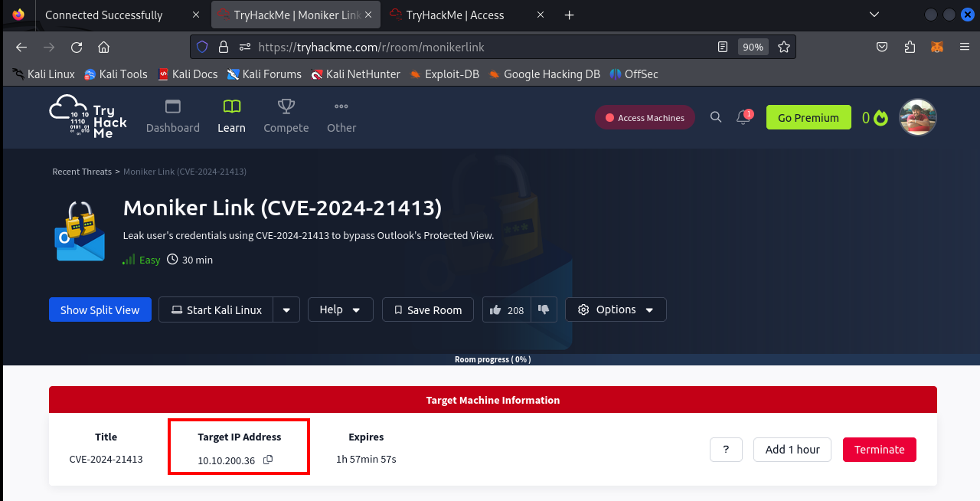Viewport: 980px width, 501px height.
Task: Click the Target Machine Information header
Action: tap(493, 400)
